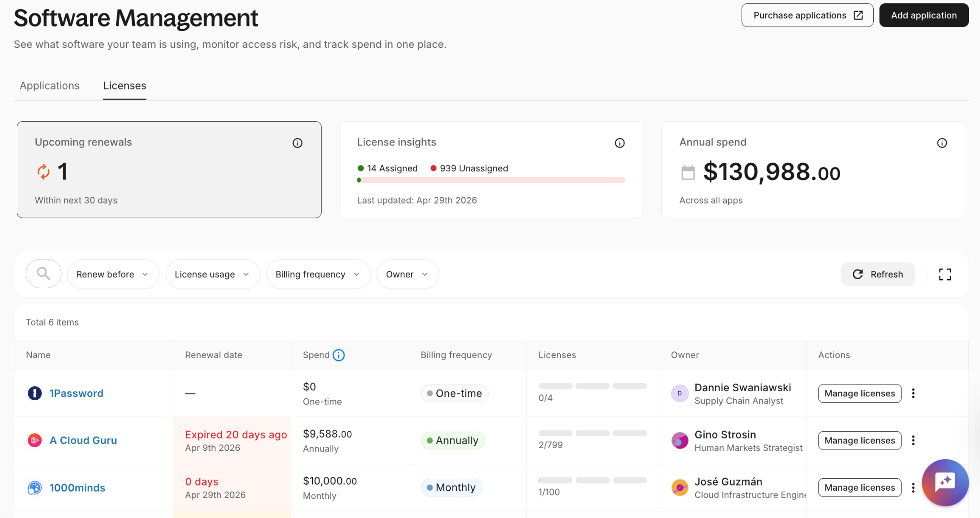This screenshot has height=518, width=980.
Task: Click License insights info icon
Action: (620, 143)
